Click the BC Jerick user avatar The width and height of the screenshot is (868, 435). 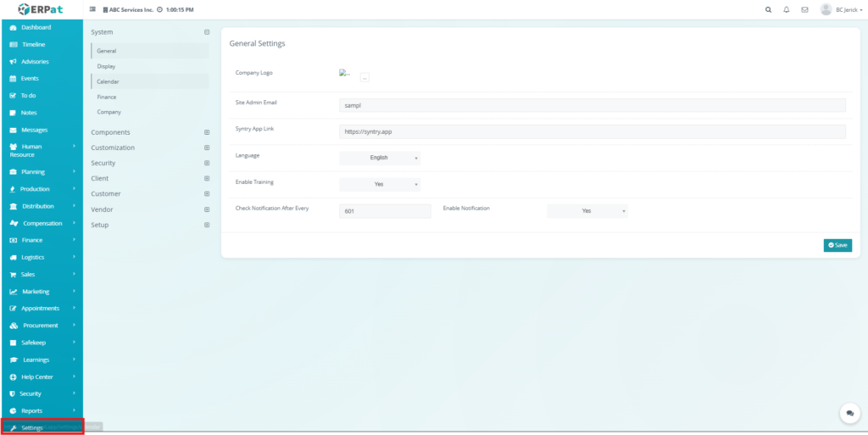point(826,9)
